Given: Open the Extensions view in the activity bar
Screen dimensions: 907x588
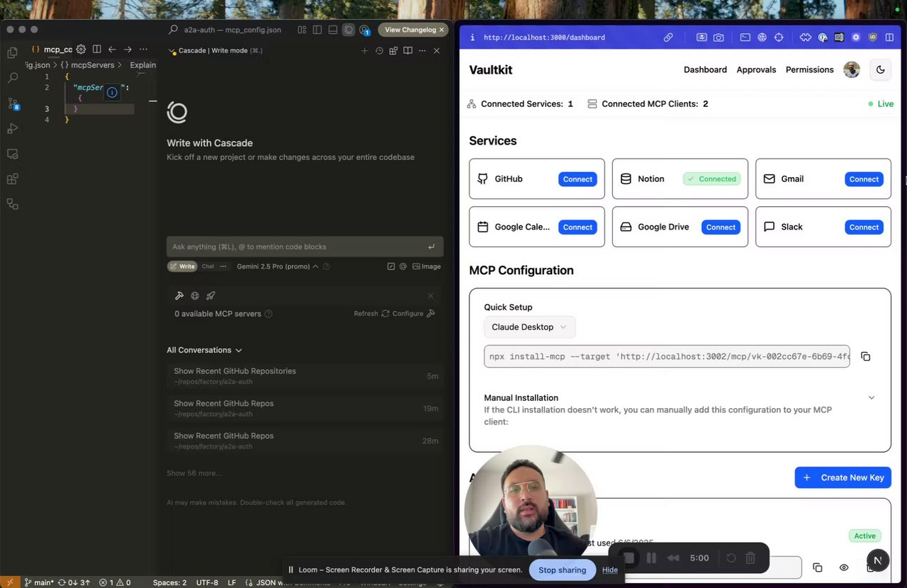Looking at the screenshot, I should [x=12, y=179].
